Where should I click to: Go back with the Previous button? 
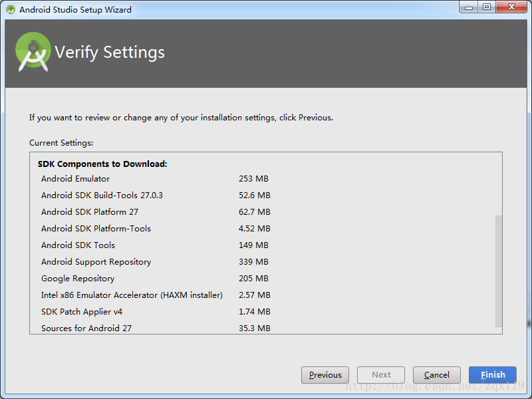coord(325,375)
